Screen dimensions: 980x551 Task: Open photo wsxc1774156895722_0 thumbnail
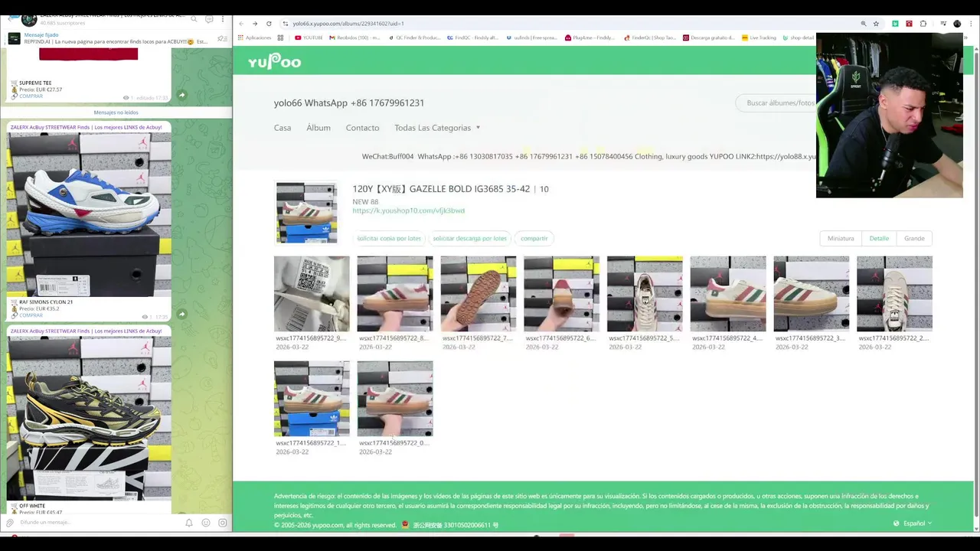[395, 399]
